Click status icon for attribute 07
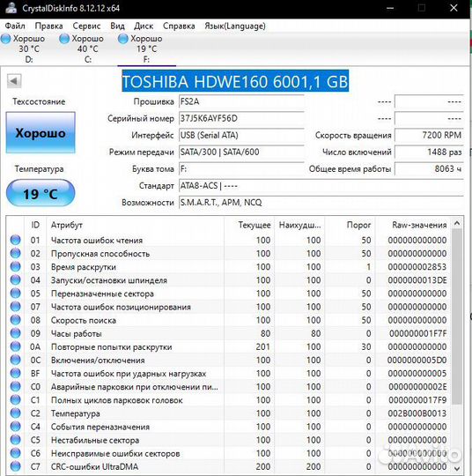The image size is (472, 476). 16,307
